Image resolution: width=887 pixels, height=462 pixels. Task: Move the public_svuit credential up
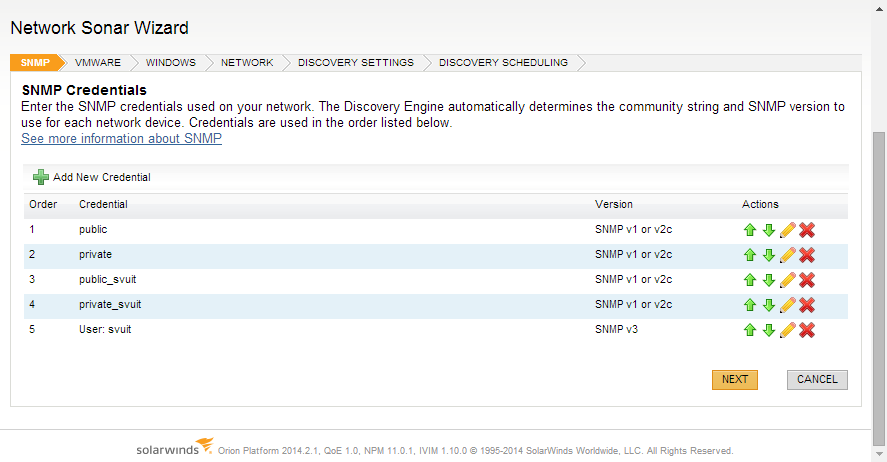(750, 279)
